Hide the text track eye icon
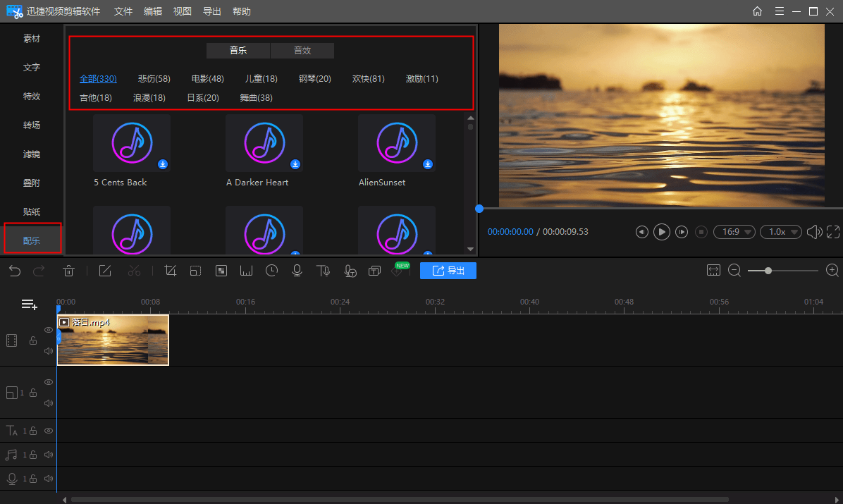 [x=49, y=431]
